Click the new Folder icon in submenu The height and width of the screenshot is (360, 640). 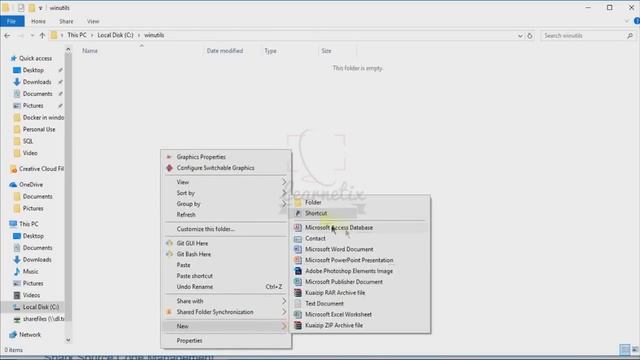[x=298, y=202]
